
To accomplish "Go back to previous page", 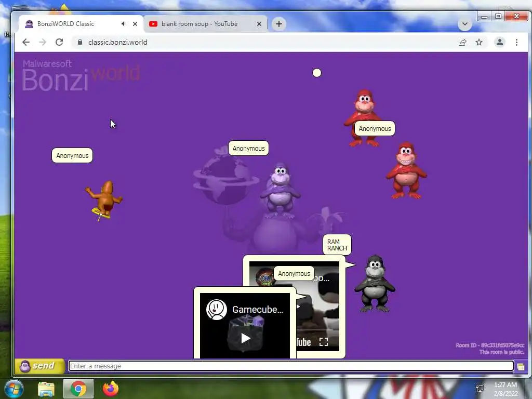I will coord(26,42).
